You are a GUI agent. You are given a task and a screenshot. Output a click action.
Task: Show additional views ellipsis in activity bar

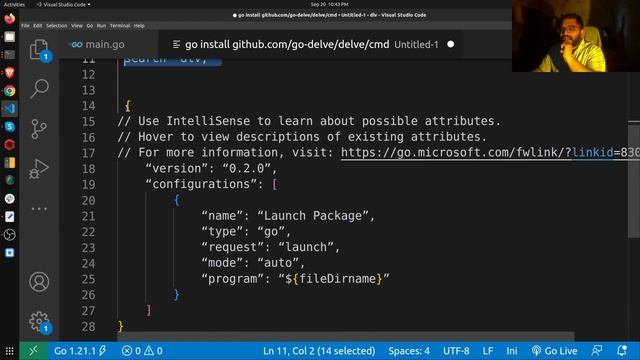(39, 209)
